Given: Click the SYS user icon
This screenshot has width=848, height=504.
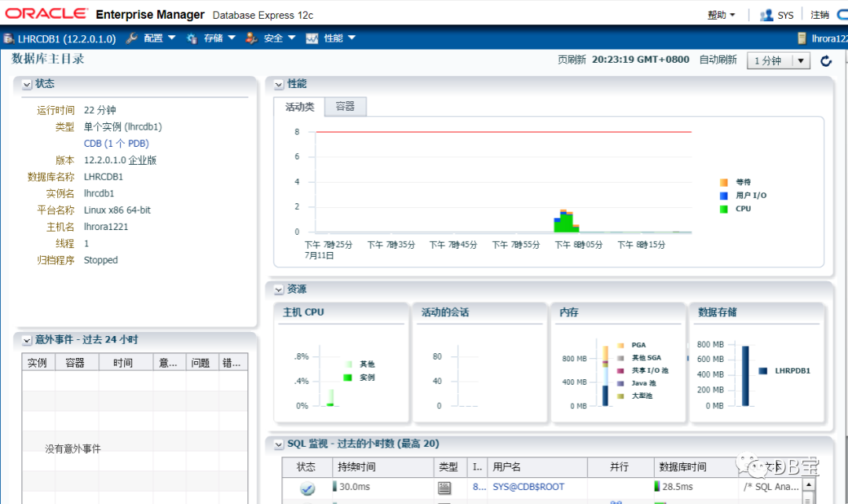Looking at the screenshot, I should pos(766,15).
